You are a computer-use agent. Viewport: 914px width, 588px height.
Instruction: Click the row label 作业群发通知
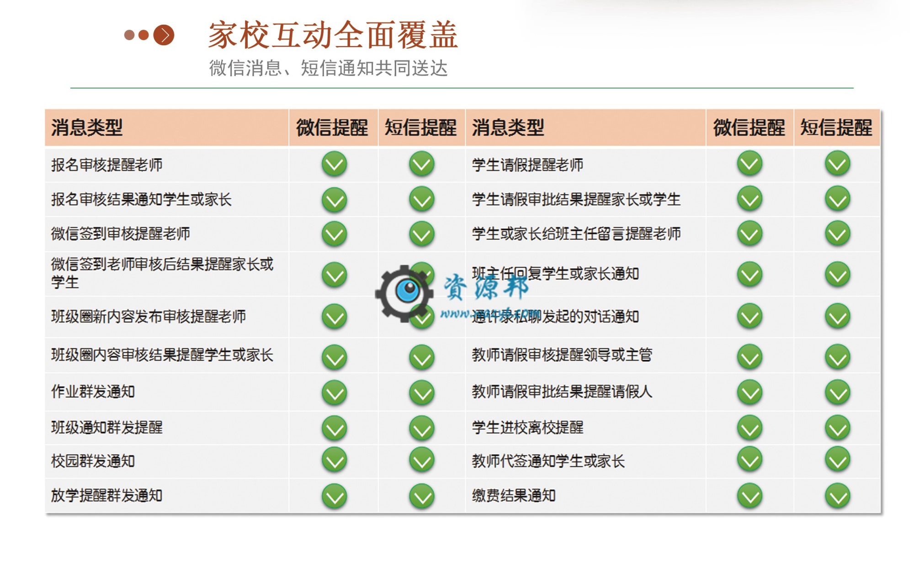click(93, 392)
